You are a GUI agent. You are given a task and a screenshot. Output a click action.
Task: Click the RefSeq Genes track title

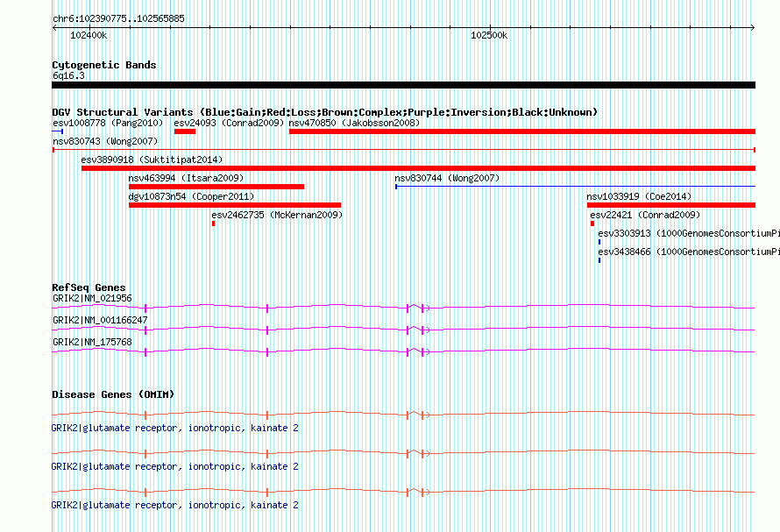point(89,287)
